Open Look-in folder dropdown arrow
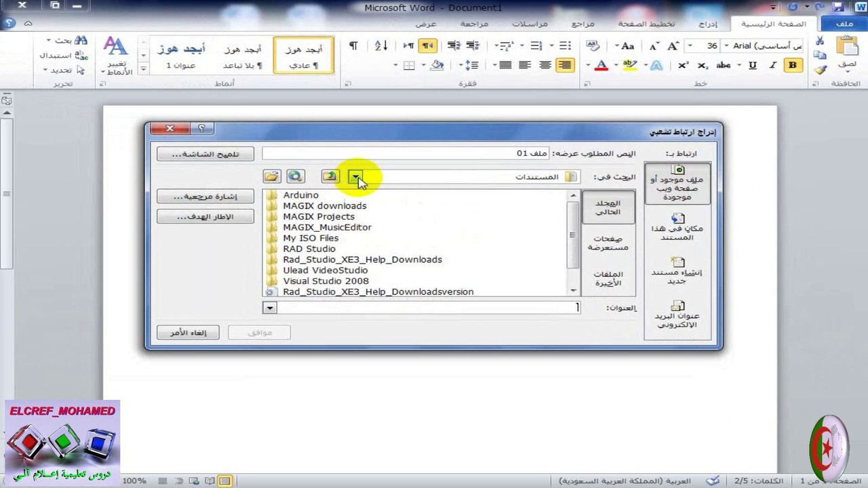The height and width of the screenshot is (488, 868). click(x=355, y=177)
